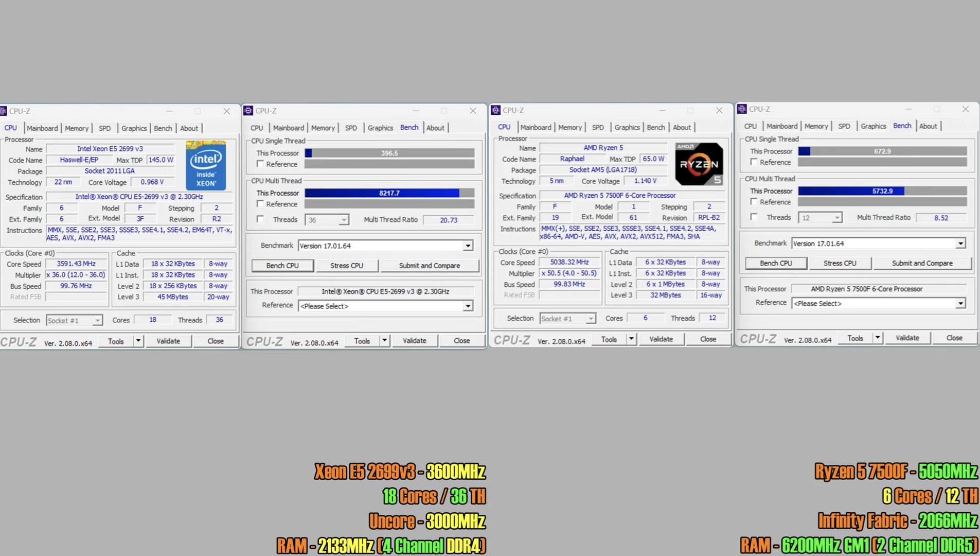The image size is (980, 556).
Task: Click the Core Speed value 5038.32 MHz
Action: 569,262
